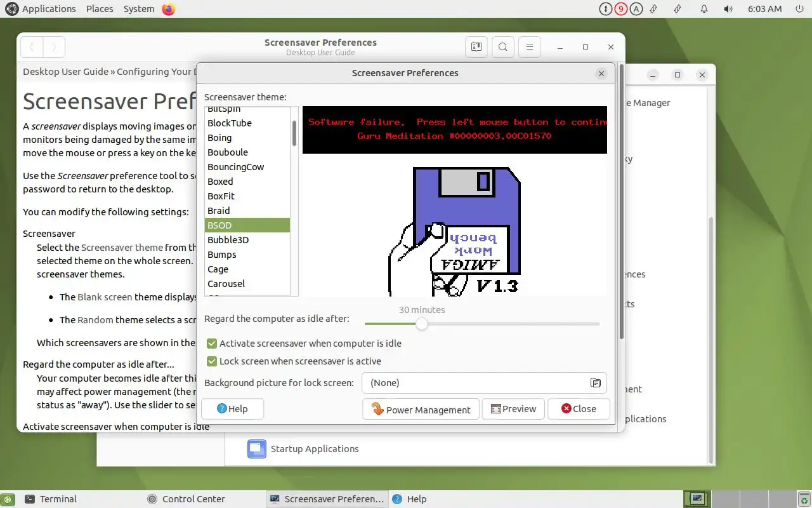The height and width of the screenshot is (508, 812).
Task: Open the notifications bell in the panel
Action: 704,9
